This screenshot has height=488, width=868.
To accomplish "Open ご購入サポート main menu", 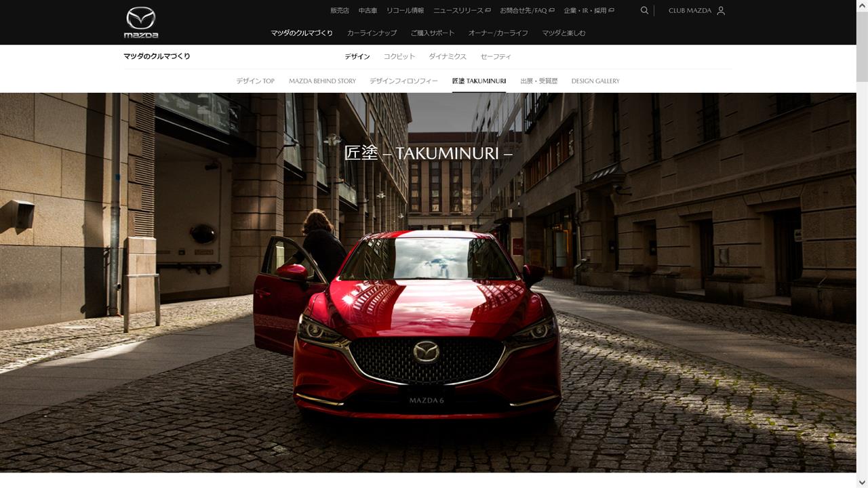I will [x=433, y=33].
